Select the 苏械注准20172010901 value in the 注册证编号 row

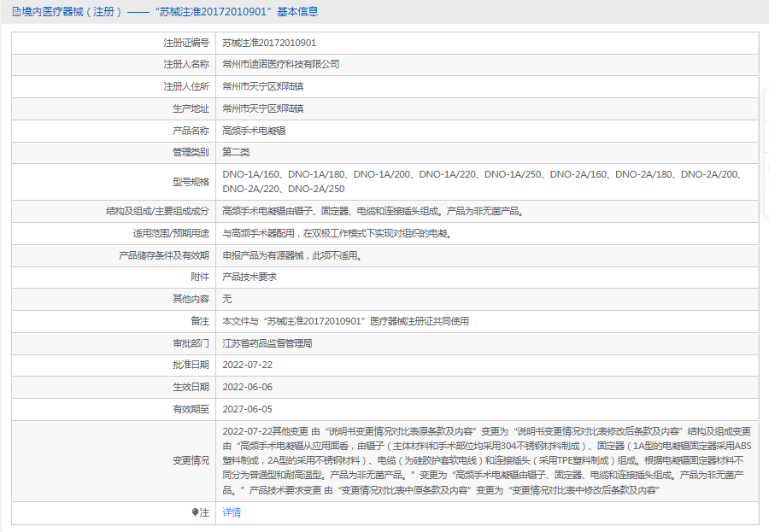click(269, 44)
